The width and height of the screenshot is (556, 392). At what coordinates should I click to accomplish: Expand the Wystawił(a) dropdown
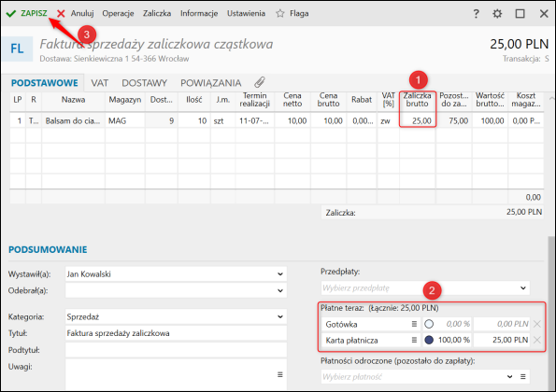click(280, 274)
